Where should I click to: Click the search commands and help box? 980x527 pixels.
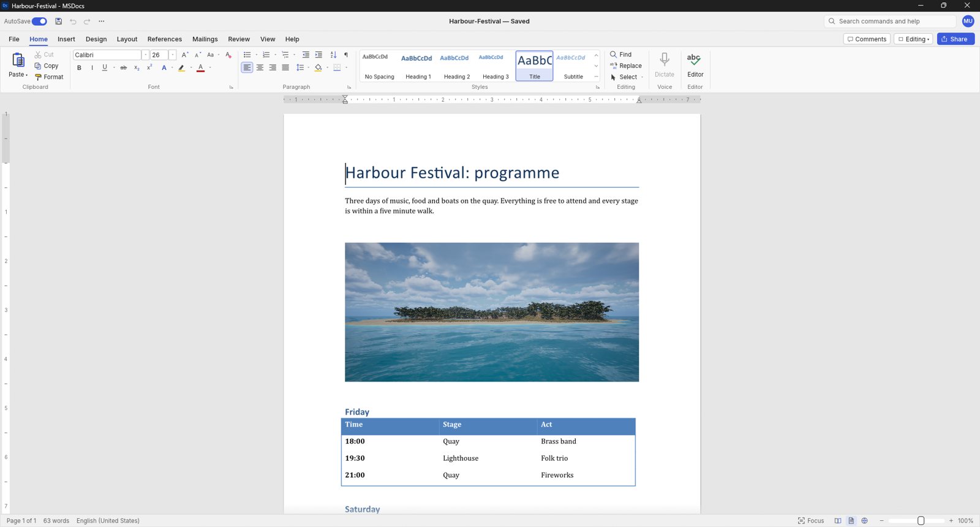pos(890,21)
